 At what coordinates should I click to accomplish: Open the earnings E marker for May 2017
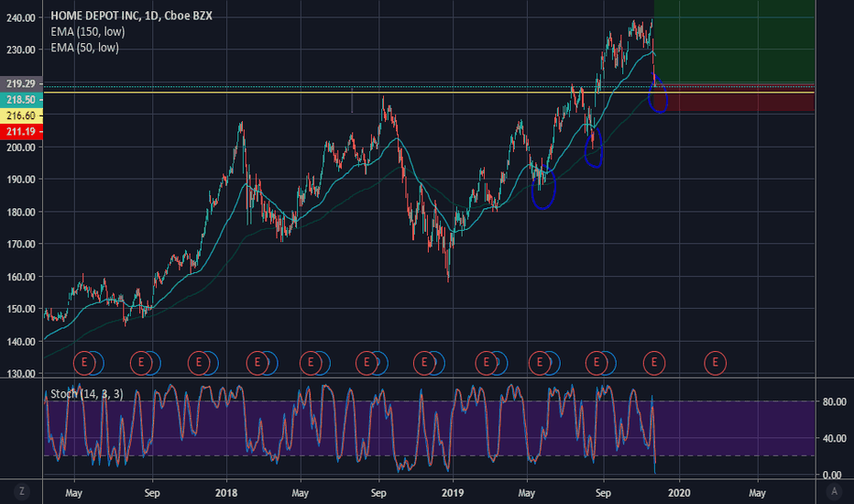pyautogui.click(x=84, y=362)
